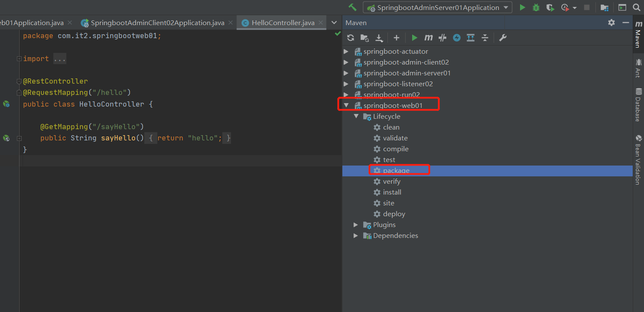Click Execute Maven Goal m icon

tap(429, 38)
